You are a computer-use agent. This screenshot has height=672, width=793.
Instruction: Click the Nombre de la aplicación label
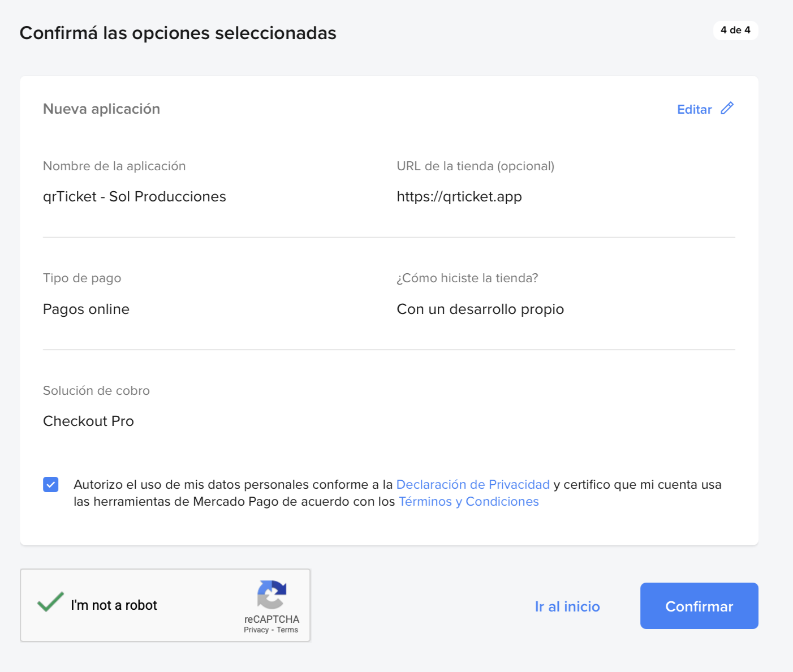tap(114, 166)
